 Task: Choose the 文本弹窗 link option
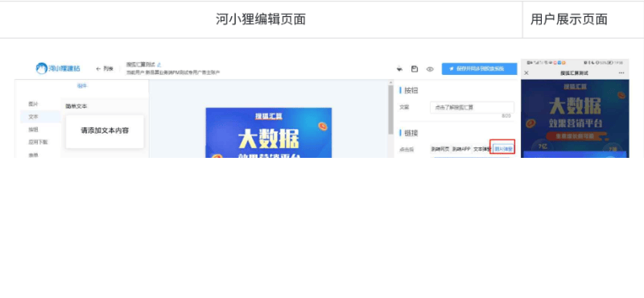(x=481, y=149)
